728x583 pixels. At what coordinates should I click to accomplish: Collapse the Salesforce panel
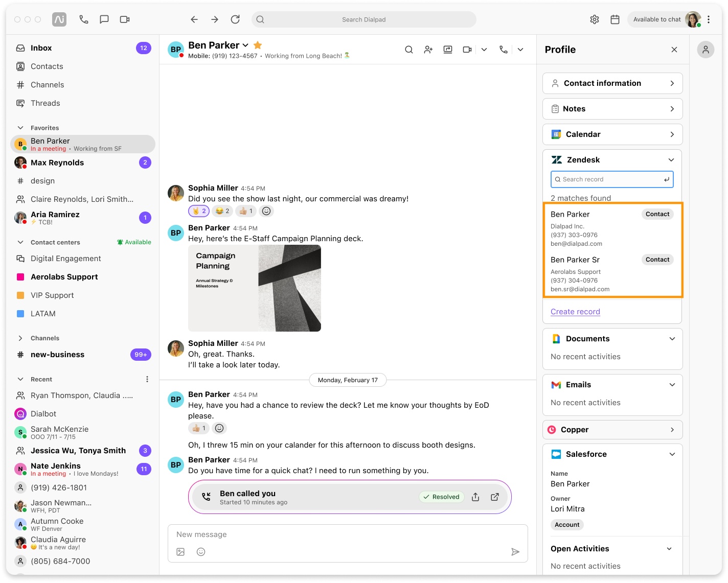[x=672, y=454]
